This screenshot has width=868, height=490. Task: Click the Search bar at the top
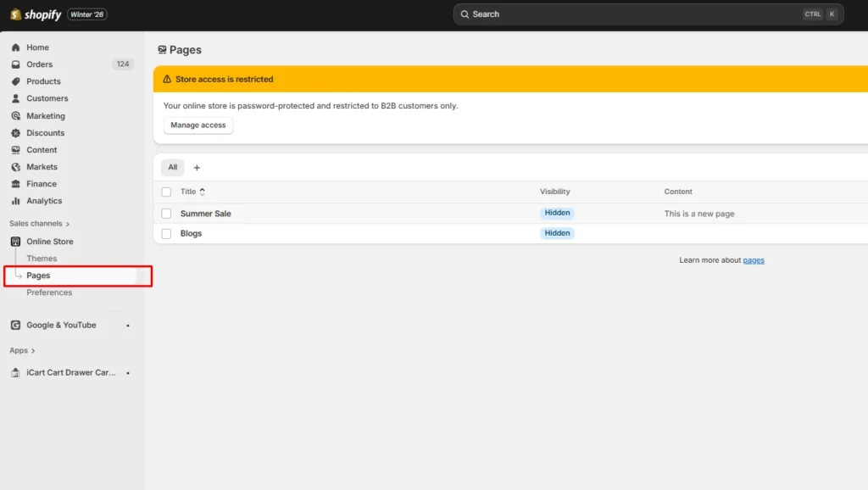click(x=648, y=14)
